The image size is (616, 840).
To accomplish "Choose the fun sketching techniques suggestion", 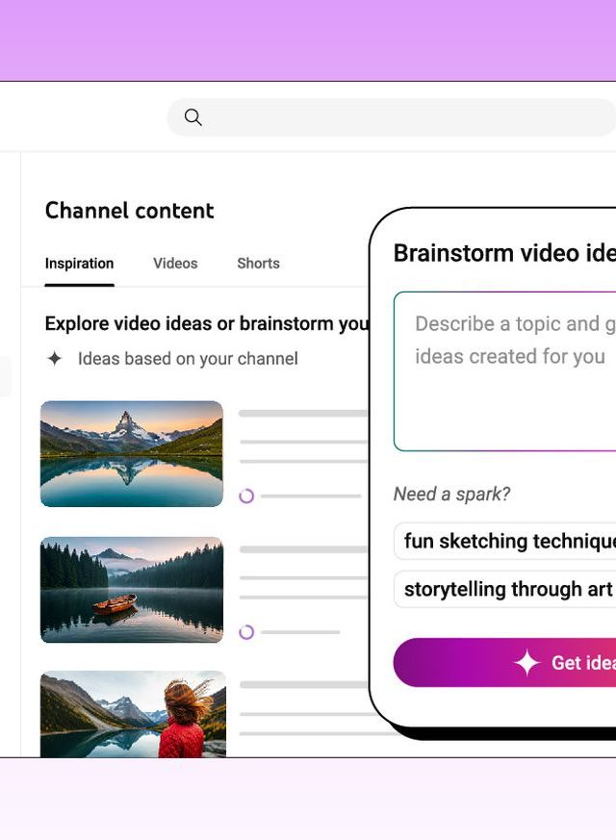I will [508, 541].
